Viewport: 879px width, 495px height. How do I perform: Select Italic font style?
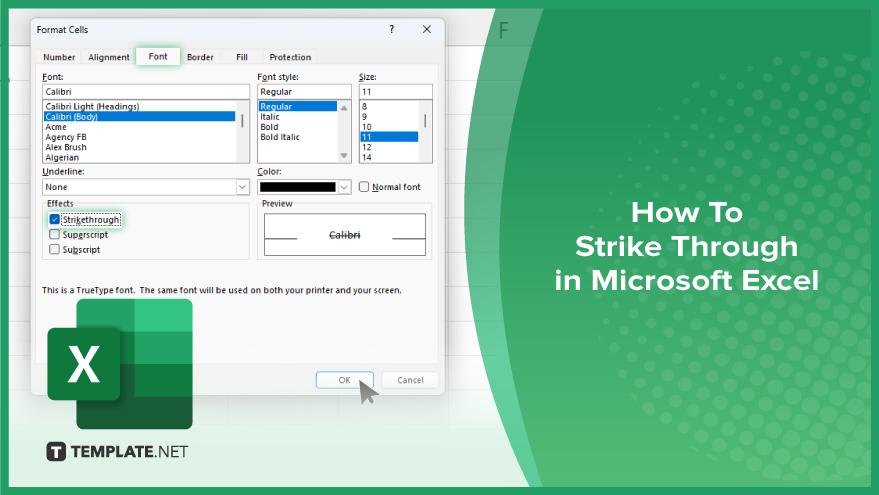[298, 117]
